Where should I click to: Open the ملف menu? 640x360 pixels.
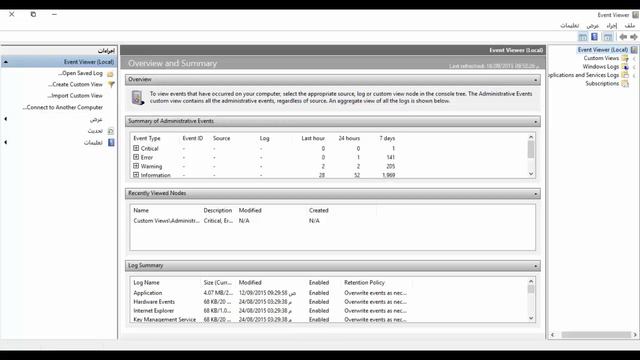click(630, 25)
